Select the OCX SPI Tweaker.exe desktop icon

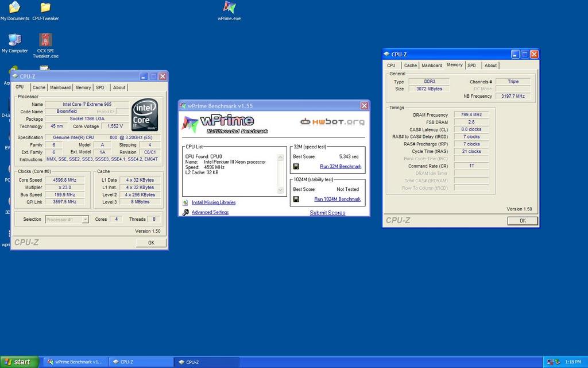tap(45, 45)
